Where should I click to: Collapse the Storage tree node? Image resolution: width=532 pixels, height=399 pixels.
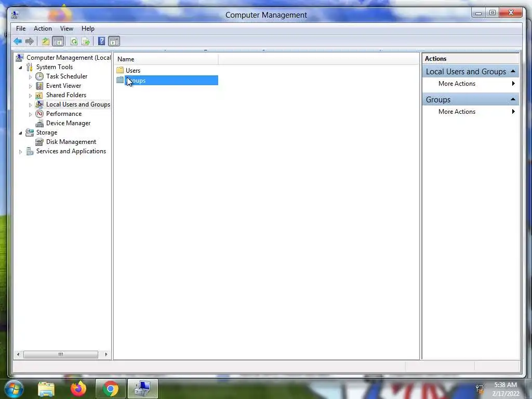20,132
